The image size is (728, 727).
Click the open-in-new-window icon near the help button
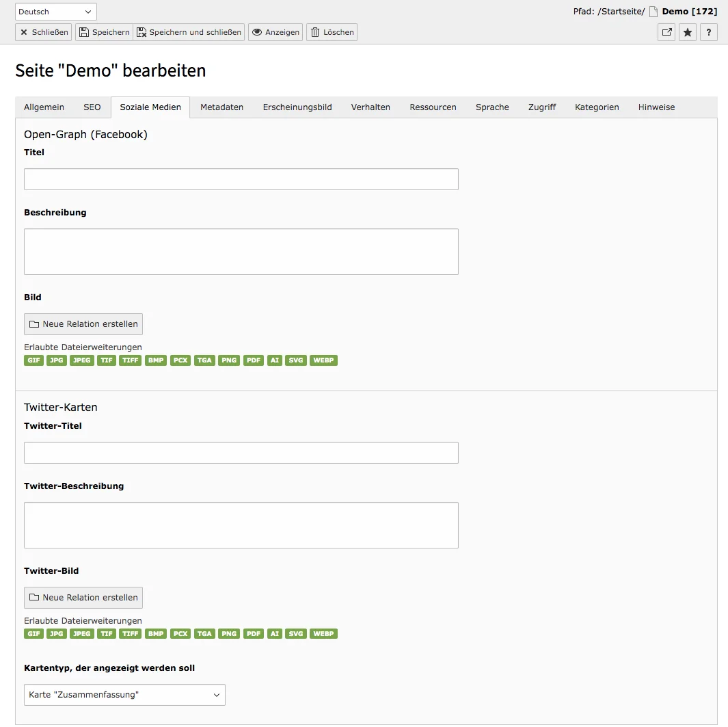coord(666,32)
